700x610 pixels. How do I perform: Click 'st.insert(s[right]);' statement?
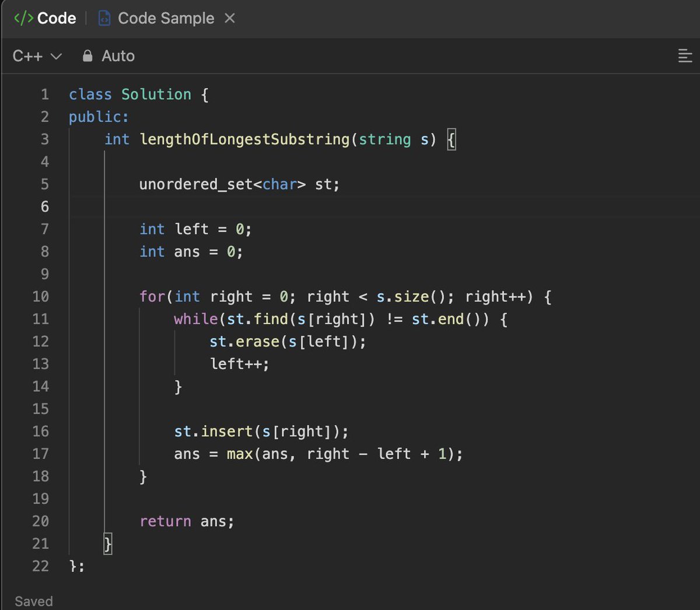261,432
